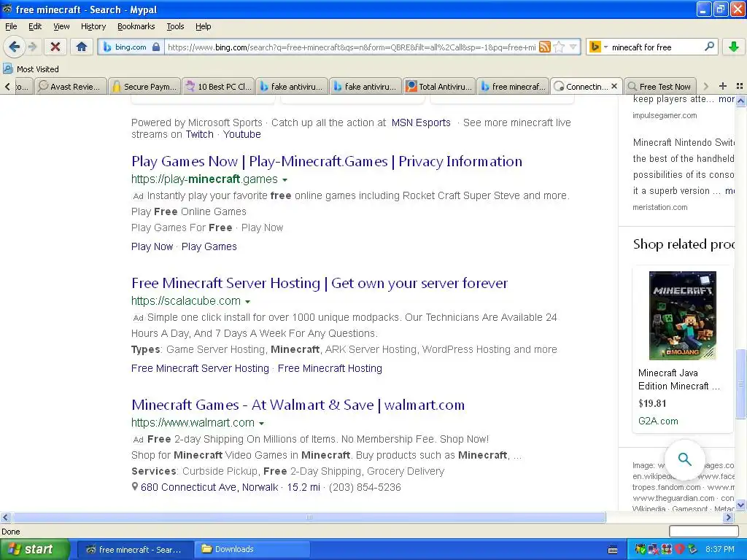Expand play-minecraft.games URL dropdown arrow
Screen dimensions: 747x560
click(x=285, y=180)
